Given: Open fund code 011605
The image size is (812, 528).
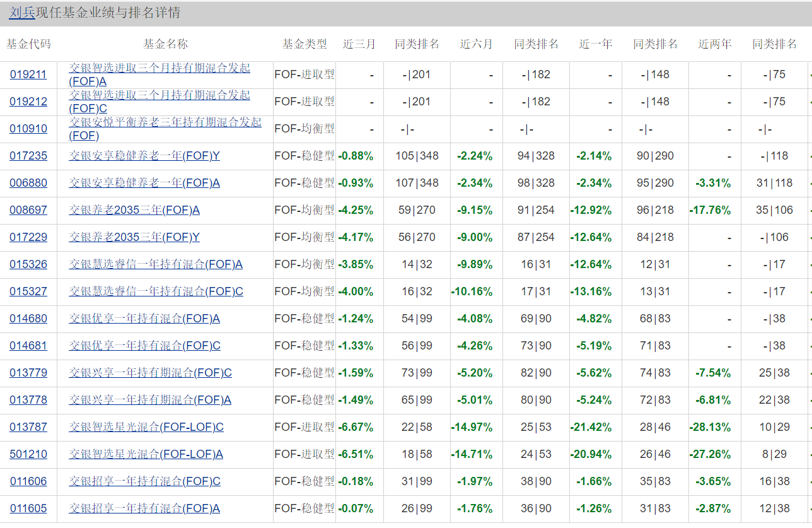Looking at the screenshot, I should pos(28,508).
